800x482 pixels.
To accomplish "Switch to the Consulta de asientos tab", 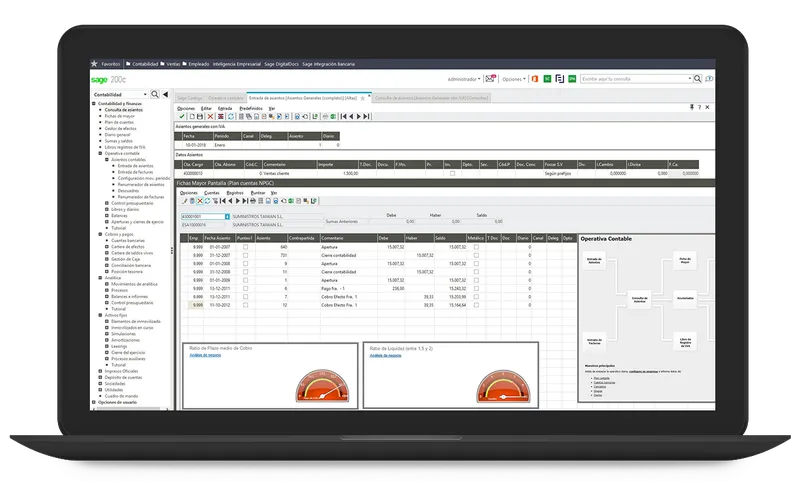I will click(432, 98).
